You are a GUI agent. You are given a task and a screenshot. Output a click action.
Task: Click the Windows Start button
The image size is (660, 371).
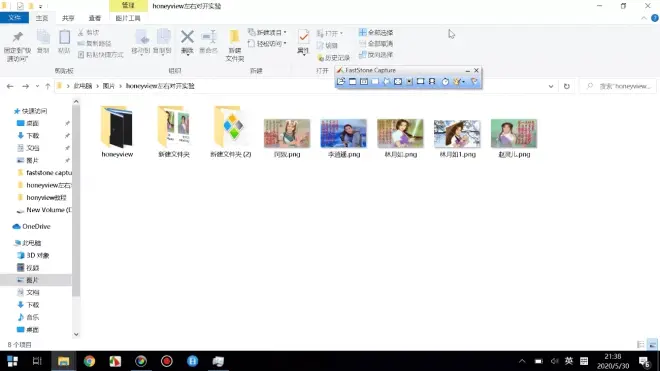click(x=12, y=361)
